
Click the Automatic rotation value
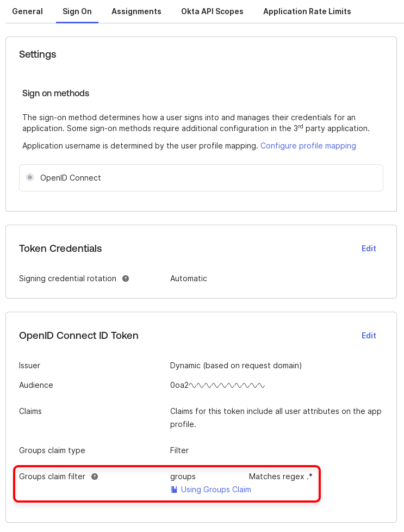189,279
